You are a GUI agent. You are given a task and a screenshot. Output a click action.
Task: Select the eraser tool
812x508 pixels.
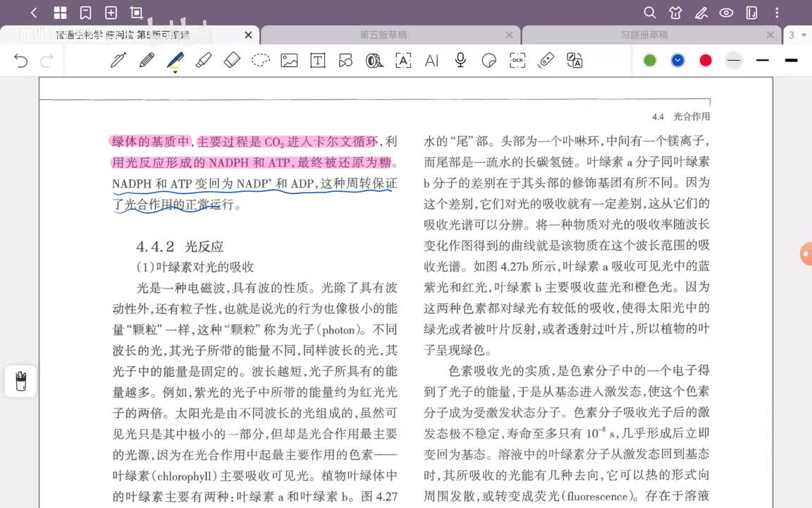pos(232,60)
